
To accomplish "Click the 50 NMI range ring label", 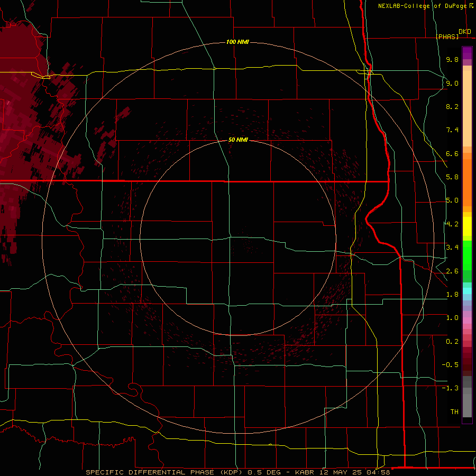I will pos(238,140).
